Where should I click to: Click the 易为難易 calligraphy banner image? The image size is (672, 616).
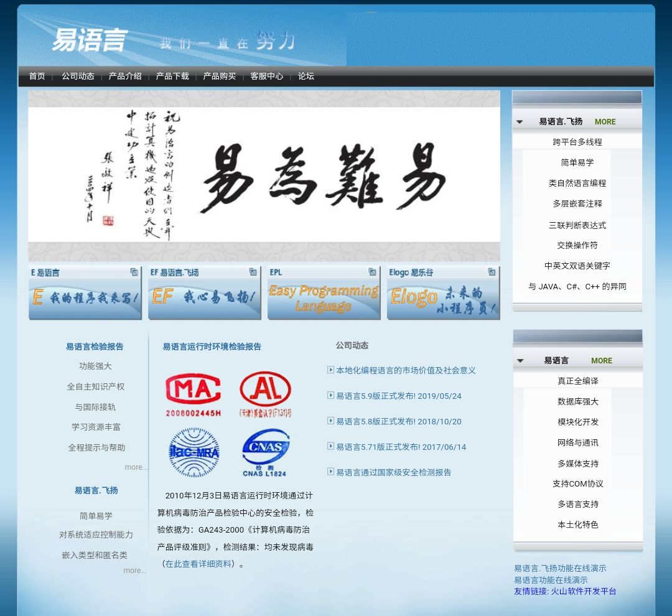click(x=264, y=176)
